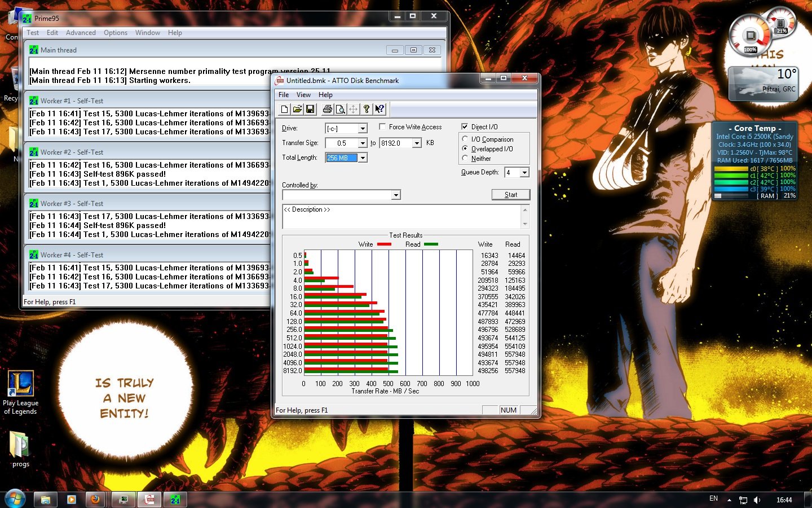Viewport: 812px width, 508px height.
Task: Open the Total Length dropdown
Action: (363, 158)
